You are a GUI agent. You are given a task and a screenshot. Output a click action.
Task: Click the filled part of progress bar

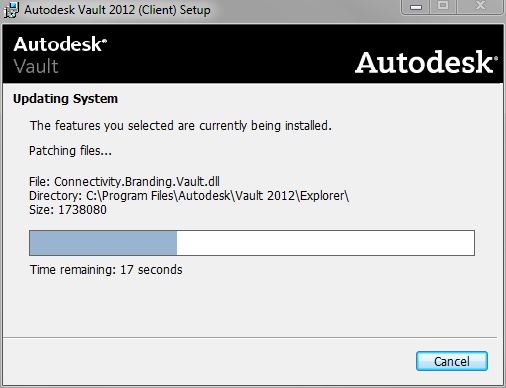(103, 243)
